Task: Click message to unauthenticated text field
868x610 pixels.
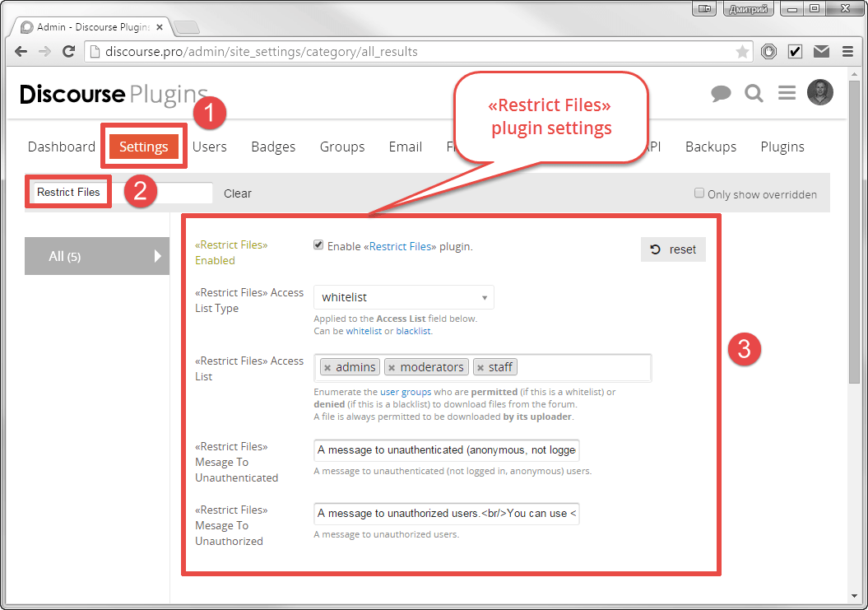Action: pyautogui.click(x=446, y=450)
